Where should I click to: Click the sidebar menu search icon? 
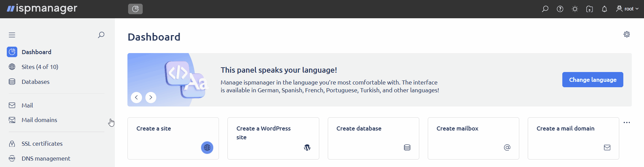pos(101,35)
